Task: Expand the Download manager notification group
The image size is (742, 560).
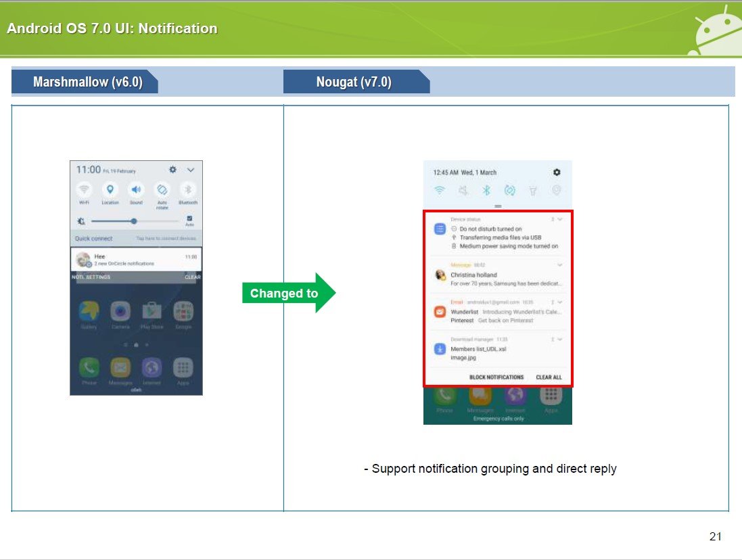Action: coord(560,339)
